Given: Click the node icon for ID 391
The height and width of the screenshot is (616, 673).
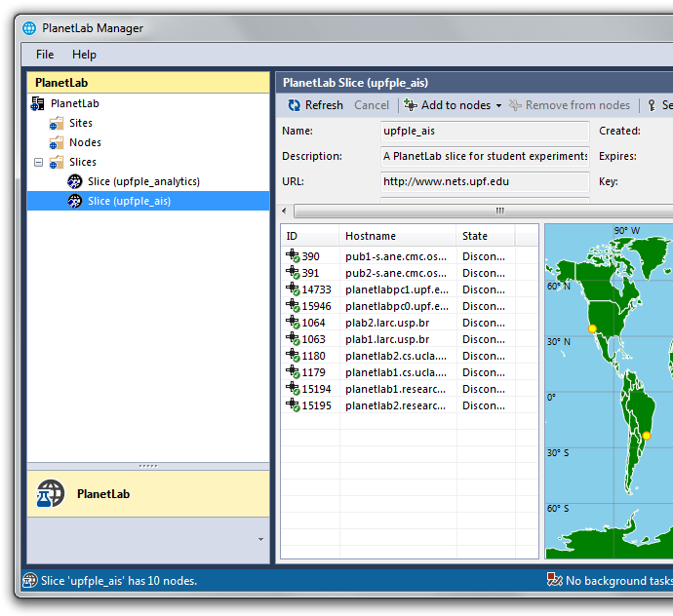Looking at the screenshot, I should point(293,272).
